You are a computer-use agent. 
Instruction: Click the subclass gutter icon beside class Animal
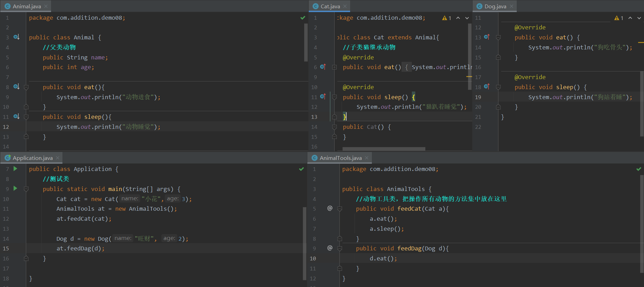[16, 37]
